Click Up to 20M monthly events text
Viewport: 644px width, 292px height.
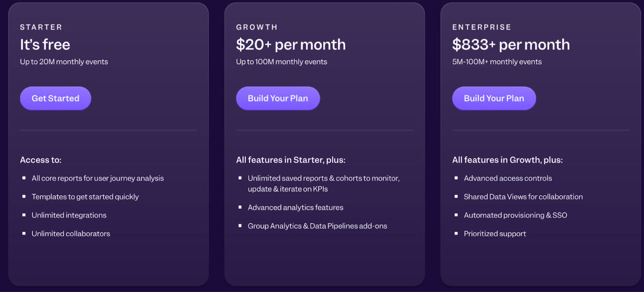pyautogui.click(x=64, y=62)
